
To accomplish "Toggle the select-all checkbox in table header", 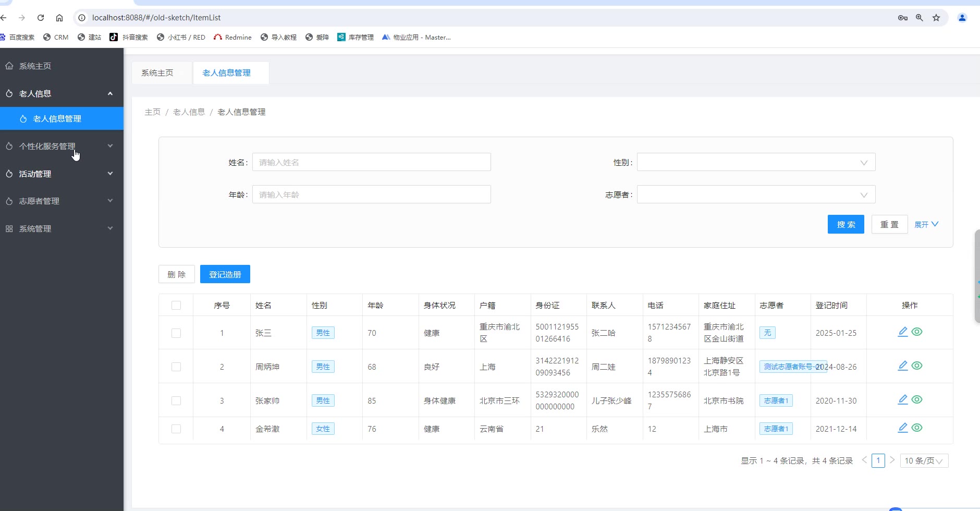I will tap(176, 306).
